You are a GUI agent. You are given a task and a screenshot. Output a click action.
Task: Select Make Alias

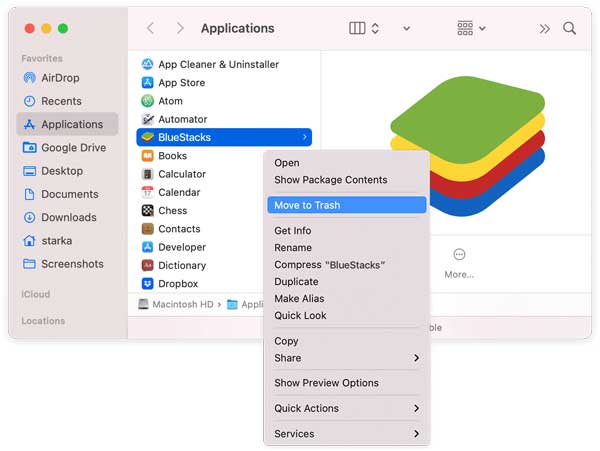pyautogui.click(x=347, y=298)
